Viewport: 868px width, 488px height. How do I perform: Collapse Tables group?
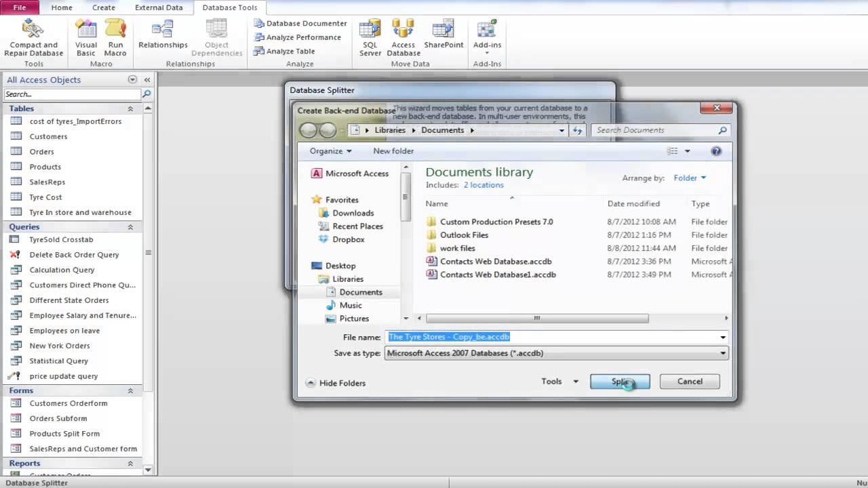[130, 108]
